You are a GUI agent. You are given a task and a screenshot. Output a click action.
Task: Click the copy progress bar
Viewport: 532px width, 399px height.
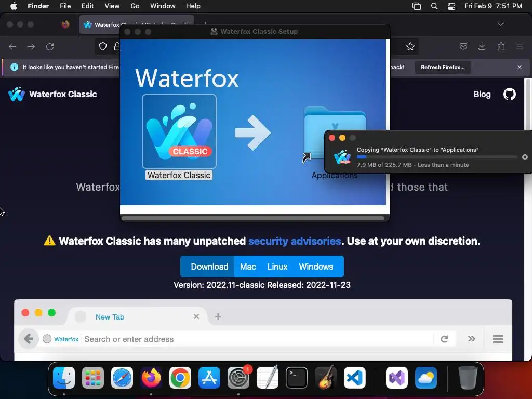click(x=437, y=157)
